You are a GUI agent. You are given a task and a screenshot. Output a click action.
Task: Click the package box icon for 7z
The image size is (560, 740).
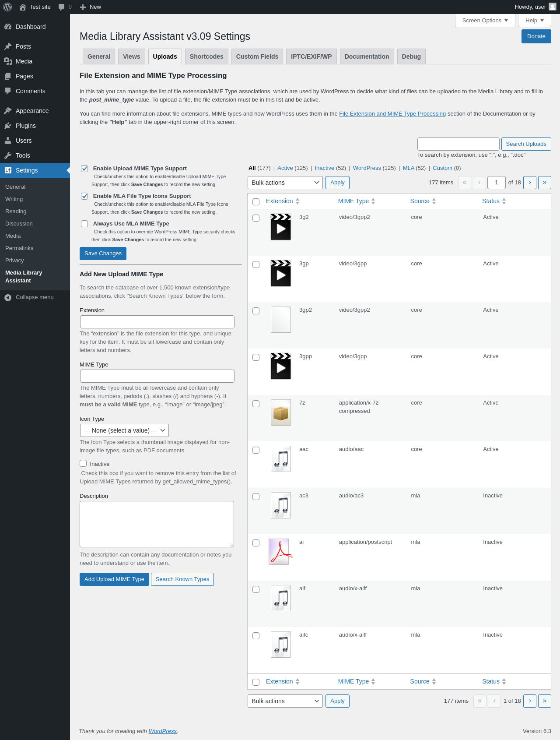click(x=281, y=412)
